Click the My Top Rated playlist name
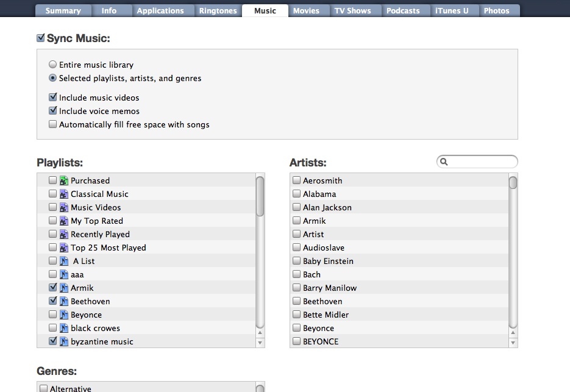570x392 pixels. [x=97, y=221]
